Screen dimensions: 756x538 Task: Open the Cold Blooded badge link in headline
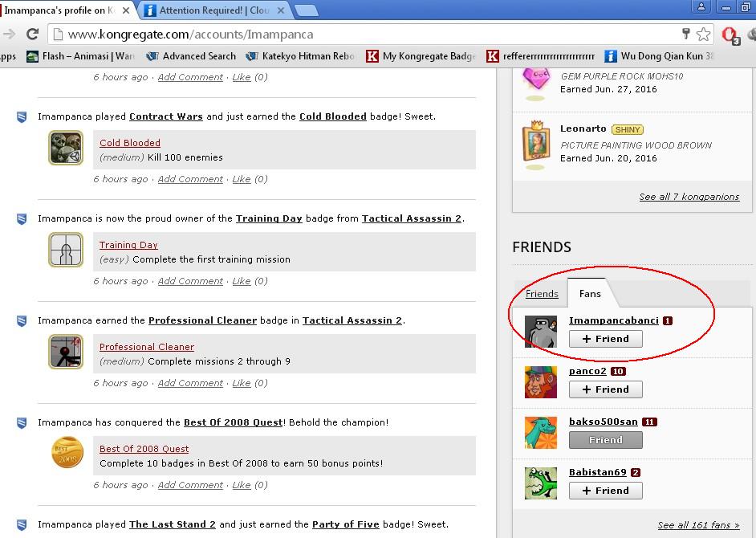(x=333, y=116)
